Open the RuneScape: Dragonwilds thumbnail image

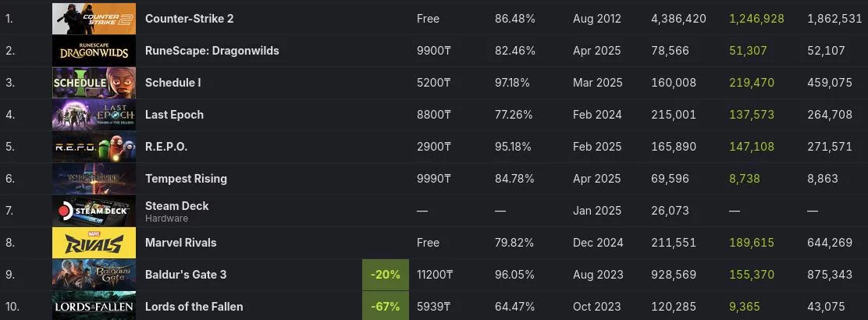coord(94,51)
